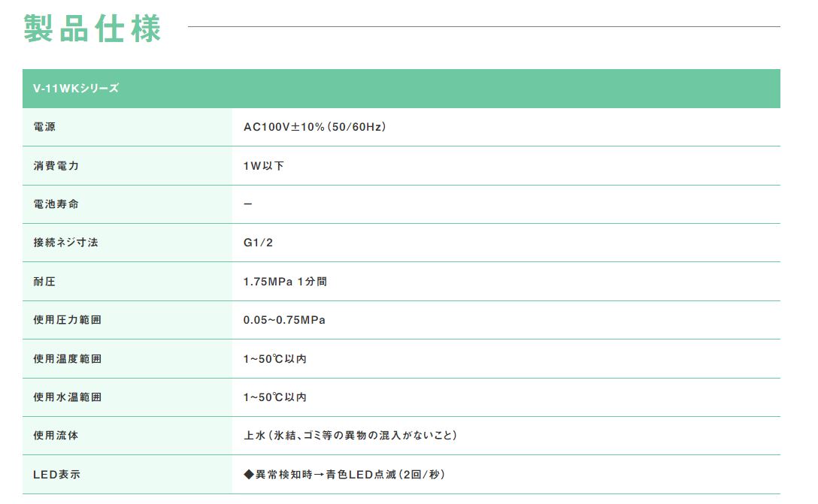Click the LED表示 row label
818x504 pixels.
[56, 475]
